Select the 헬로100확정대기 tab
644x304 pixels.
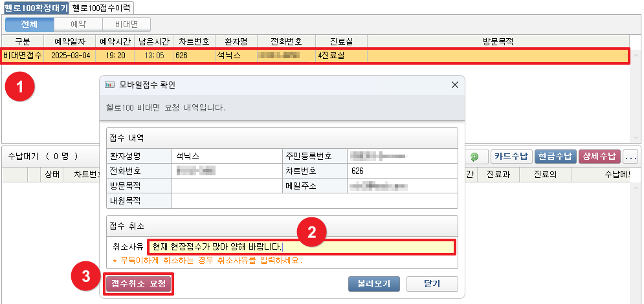pyautogui.click(x=35, y=8)
